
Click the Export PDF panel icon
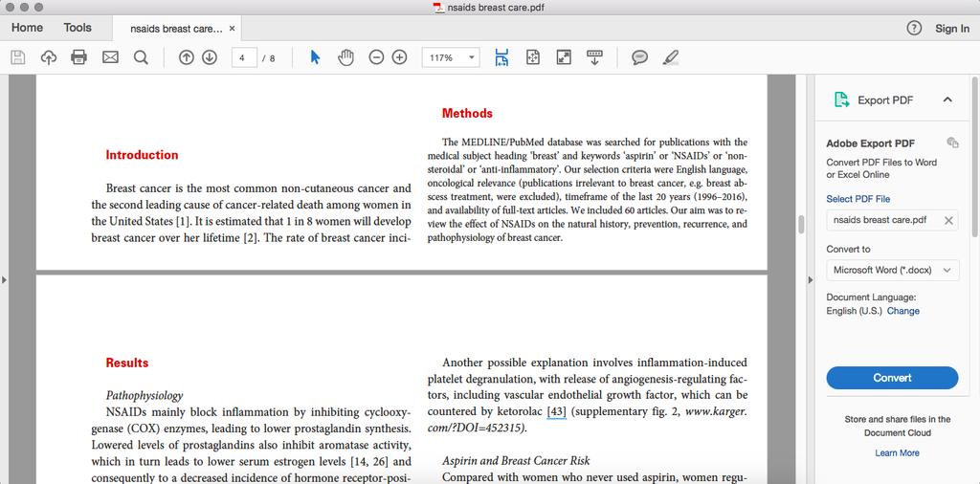842,99
